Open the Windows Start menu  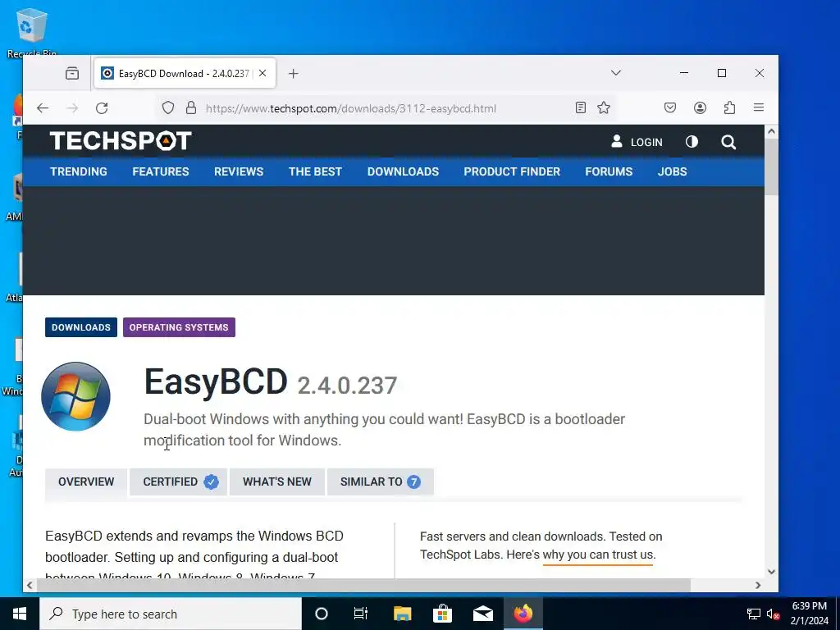coord(20,614)
